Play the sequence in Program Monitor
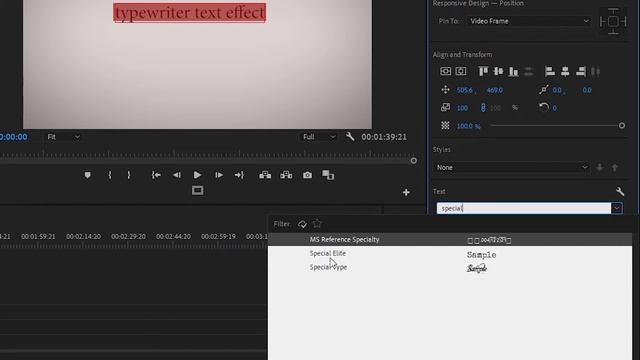 (198, 175)
